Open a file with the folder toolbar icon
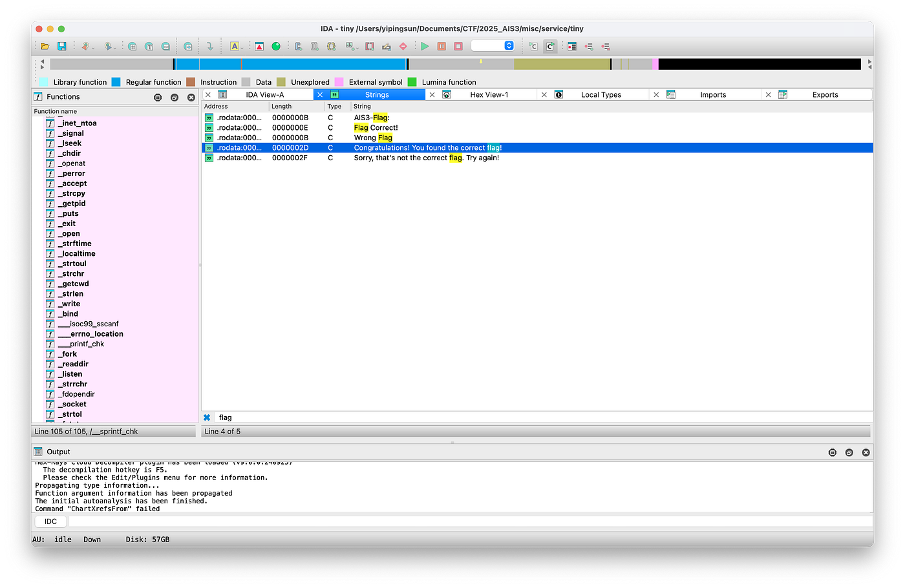Screen dimensions: 905x588 tap(45, 47)
